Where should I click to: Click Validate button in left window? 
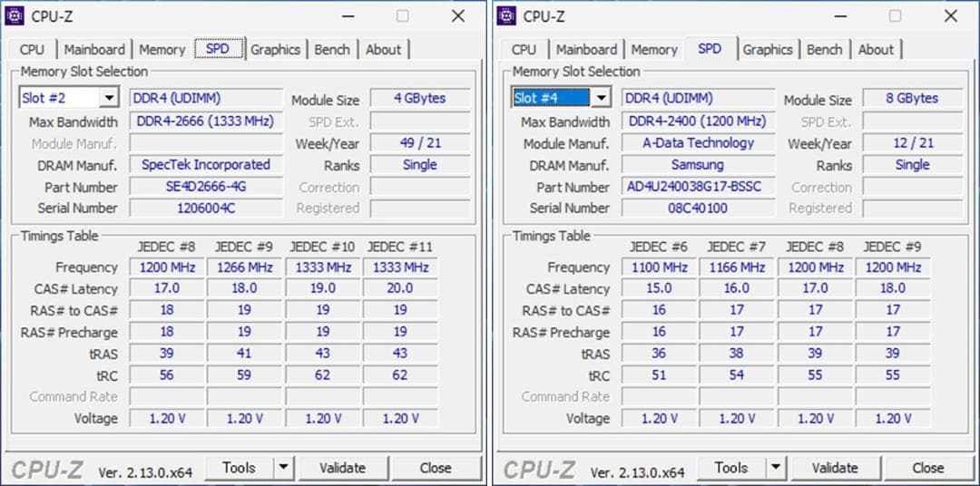tap(342, 467)
